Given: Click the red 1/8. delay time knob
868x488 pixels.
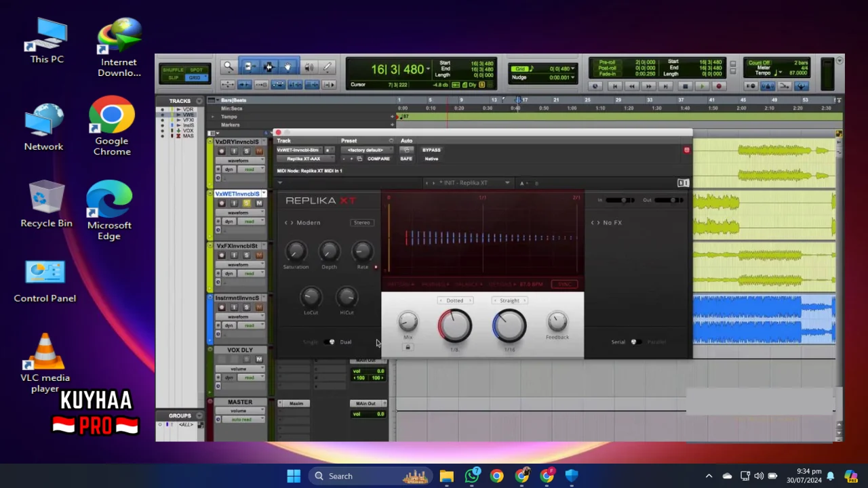Looking at the screenshot, I should pos(454,325).
